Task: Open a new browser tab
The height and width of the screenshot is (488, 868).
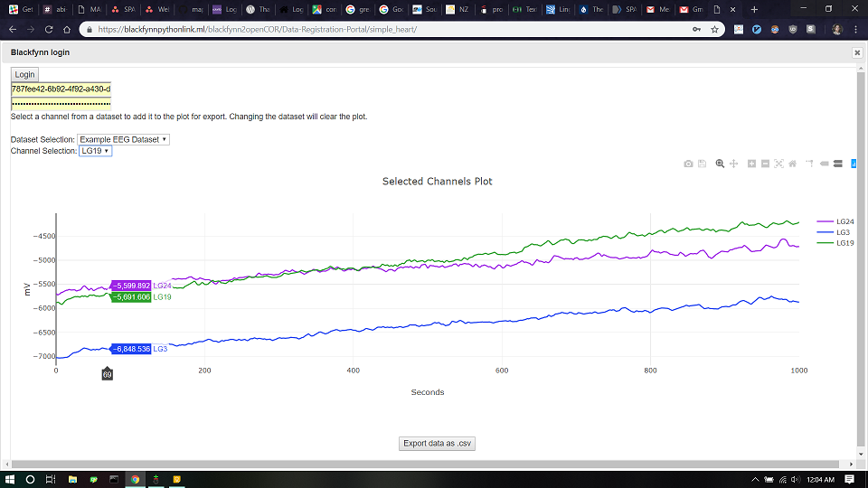Action: (x=754, y=9)
